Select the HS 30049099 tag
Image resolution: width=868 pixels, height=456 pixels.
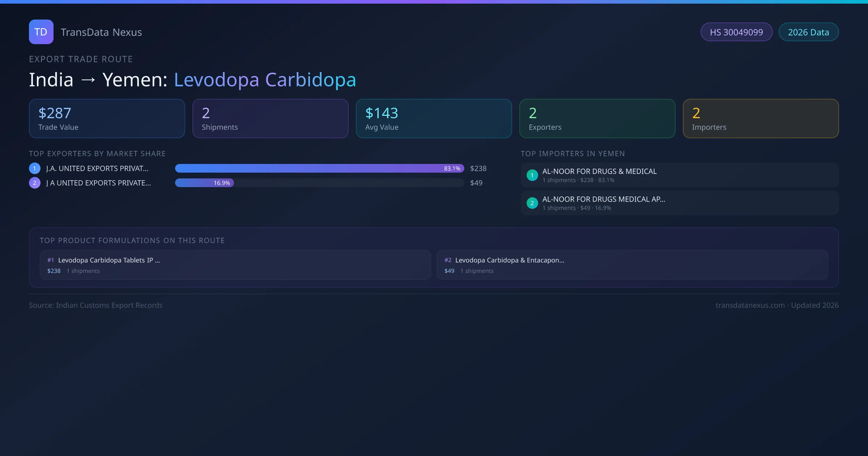click(x=736, y=32)
